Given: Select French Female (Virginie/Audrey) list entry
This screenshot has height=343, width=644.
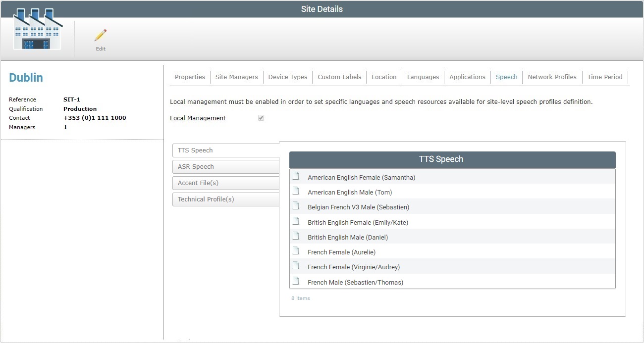Looking at the screenshot, I should point(353,267).
